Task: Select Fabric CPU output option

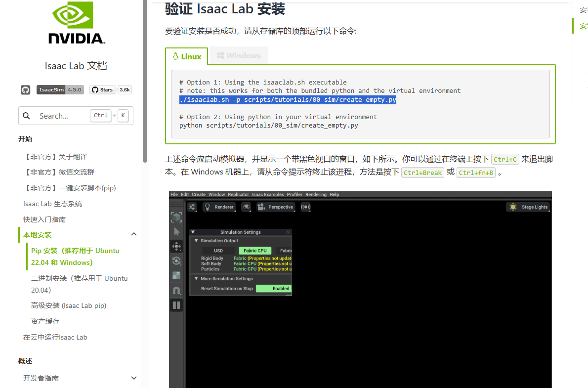Action: coord(255,250)
